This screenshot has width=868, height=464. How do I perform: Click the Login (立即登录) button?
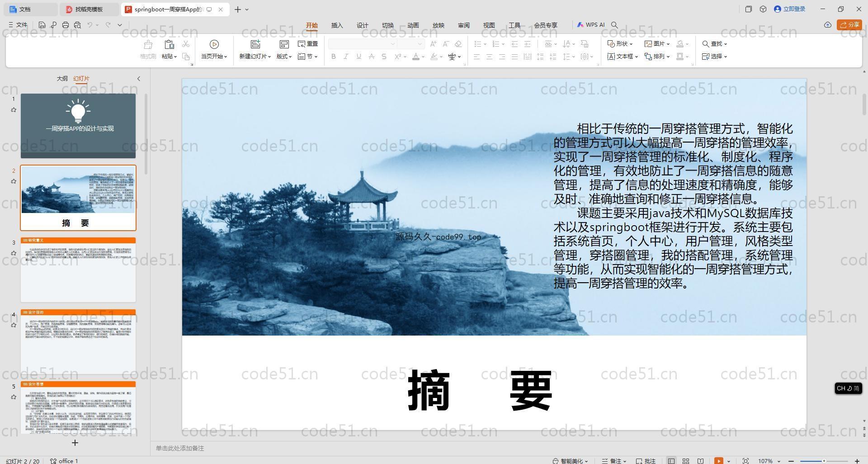pos(790,9)
